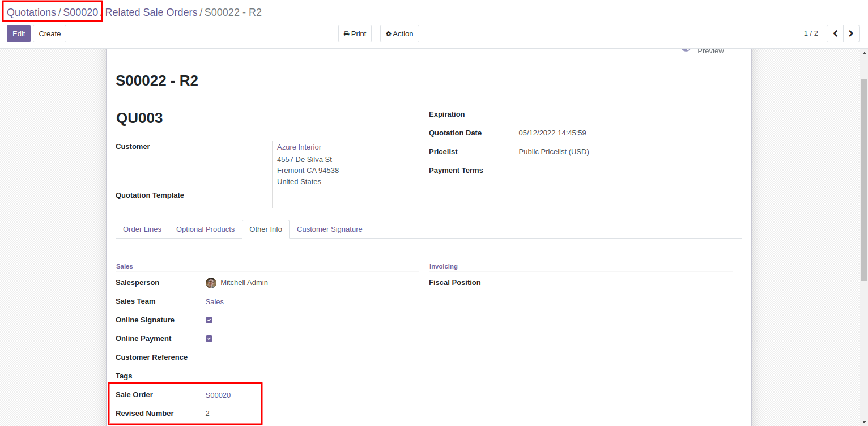Click the United States country text
The height and width of the screenshot is (426, 868).
299,182
